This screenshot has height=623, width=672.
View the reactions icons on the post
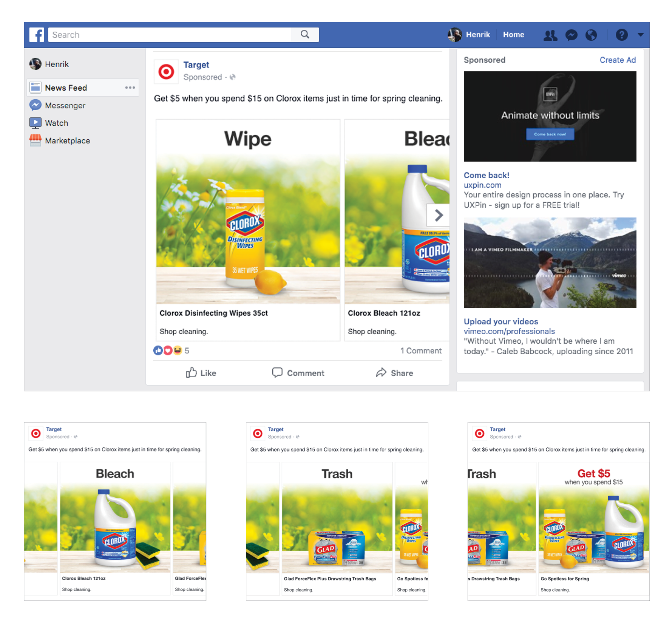[x=168, y=350]
